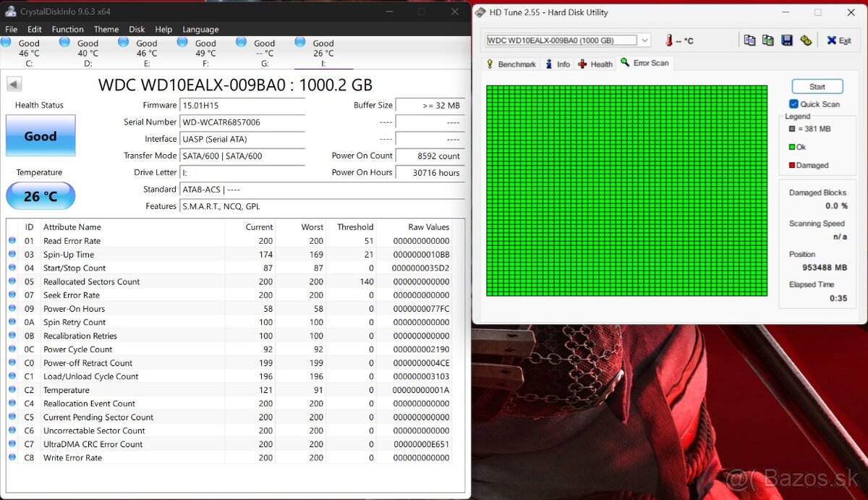Go to previous disk with arrow button
Image resolution: width=868 pixels, height=500 pixels.
point(14,84)
